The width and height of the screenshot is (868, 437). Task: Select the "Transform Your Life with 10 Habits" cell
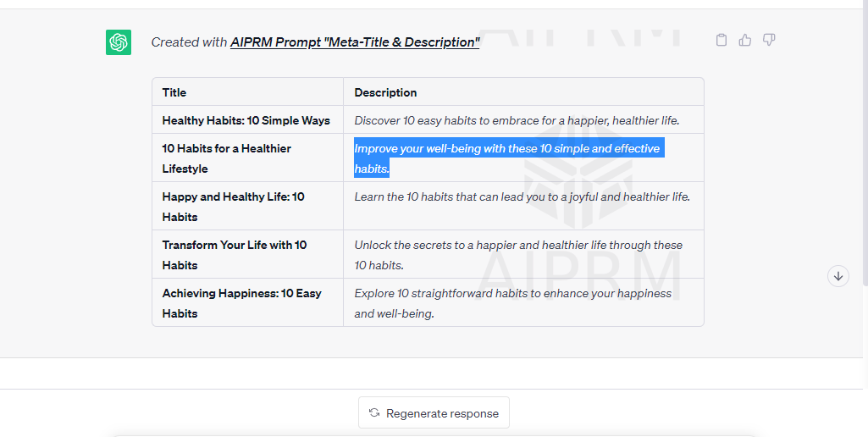pyautogui.click(x=234, y=254)
